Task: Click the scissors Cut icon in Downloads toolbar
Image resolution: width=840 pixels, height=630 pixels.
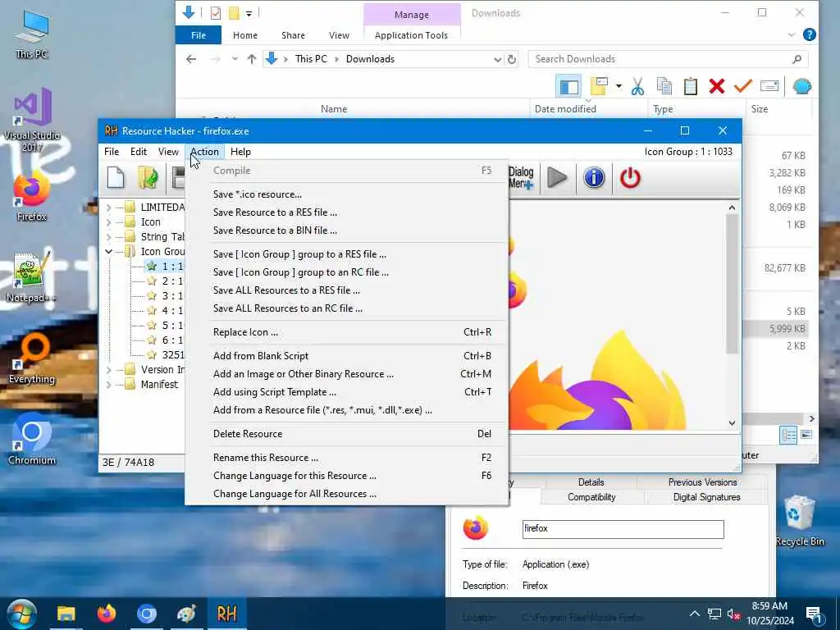Action: [x=637, y=86]
